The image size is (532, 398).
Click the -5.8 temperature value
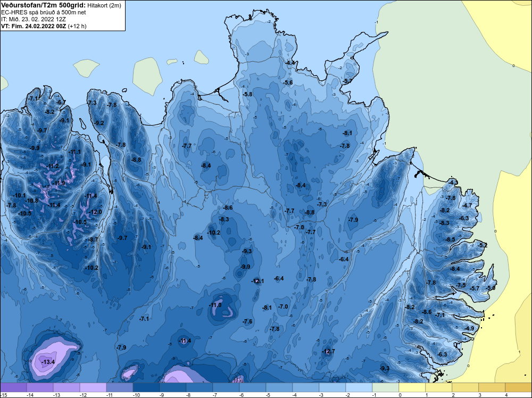click(x=248, y=94)
